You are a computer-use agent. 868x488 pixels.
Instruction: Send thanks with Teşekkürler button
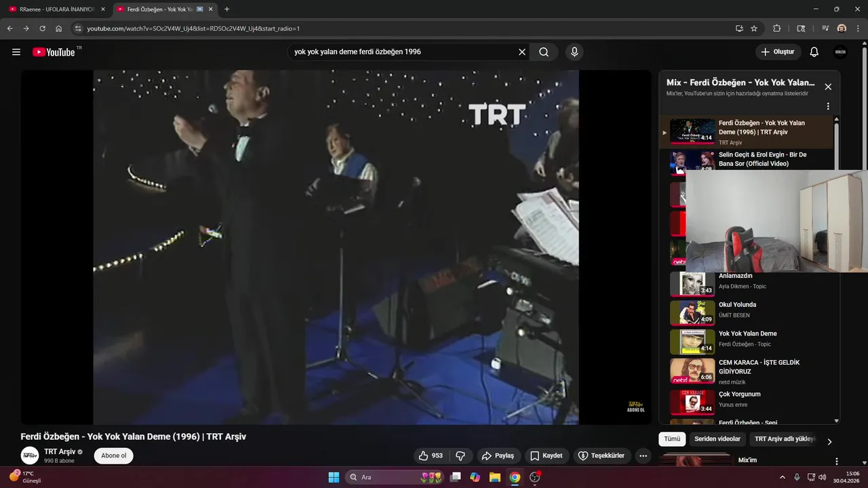(x=602, y=455)
